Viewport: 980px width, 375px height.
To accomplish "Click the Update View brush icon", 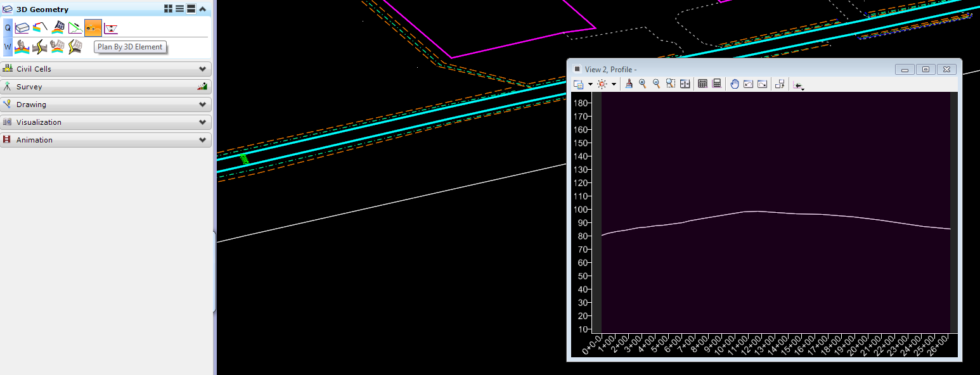I will tap(629, 84).
